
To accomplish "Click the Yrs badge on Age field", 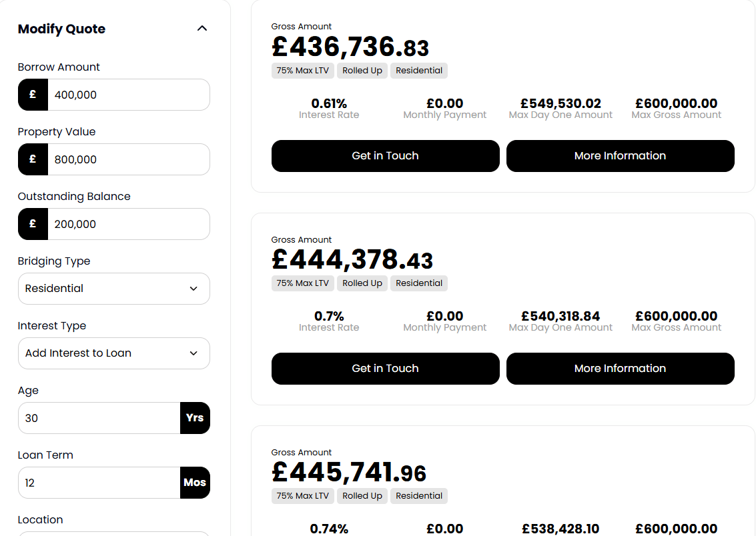I will pyautogui.click(x=195, y=418).
